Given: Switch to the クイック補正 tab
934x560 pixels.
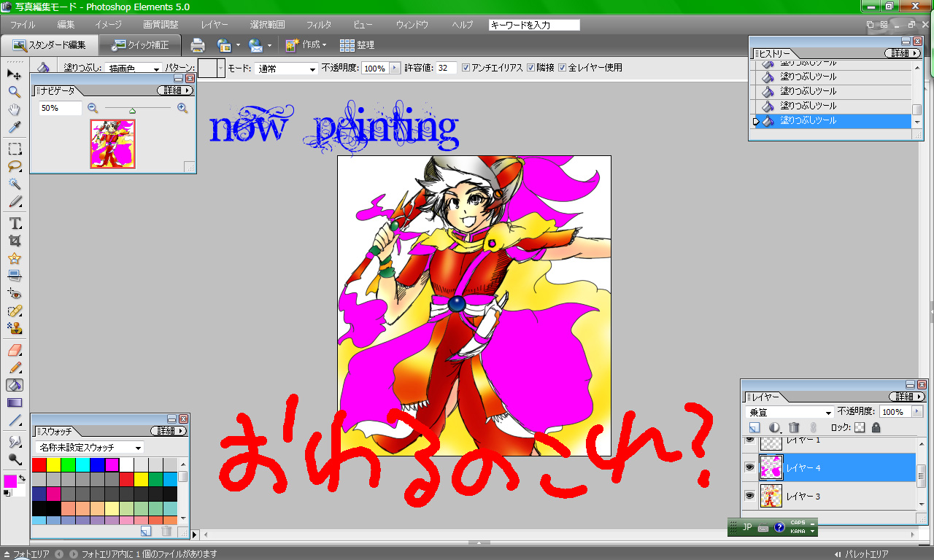Looking at the screenshot, I should (140, 45).
